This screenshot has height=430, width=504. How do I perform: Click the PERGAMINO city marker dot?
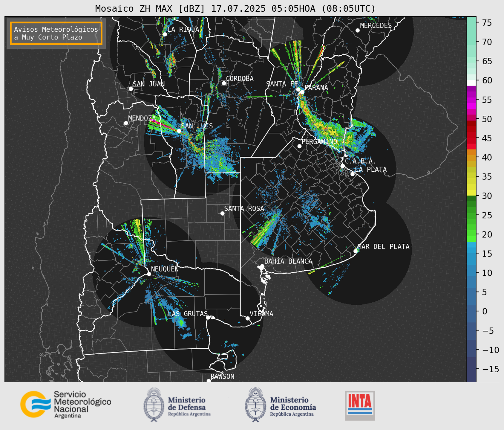tap(299, 146)
